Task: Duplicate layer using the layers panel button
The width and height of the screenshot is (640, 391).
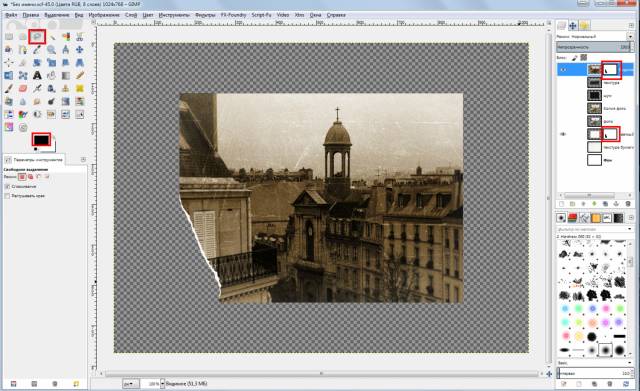Action: [605, 204]
